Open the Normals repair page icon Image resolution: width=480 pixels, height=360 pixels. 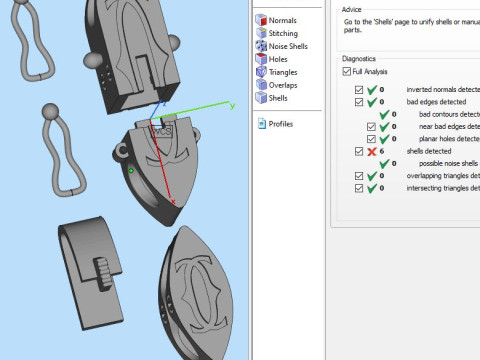[x=261, y=20]
